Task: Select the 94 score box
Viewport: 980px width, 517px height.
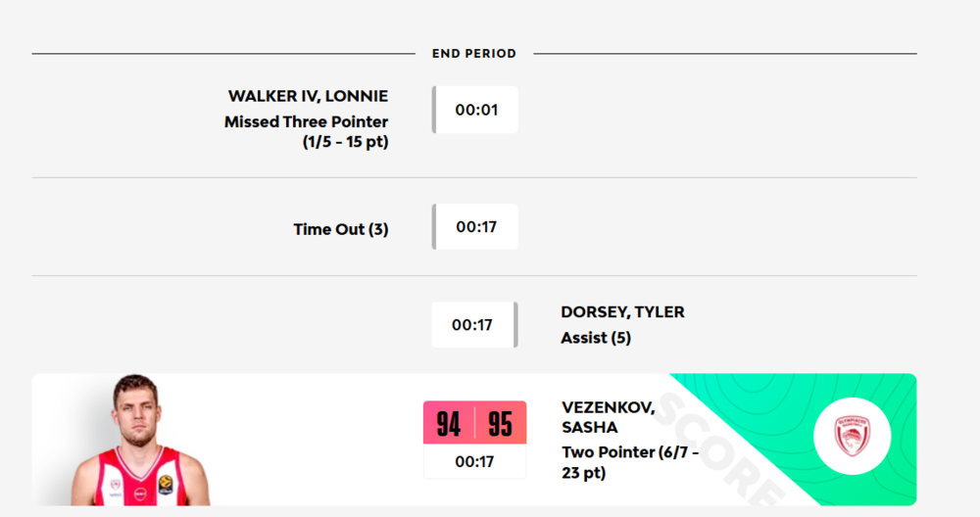Action: pyautogui.click(x=449, y=424)
